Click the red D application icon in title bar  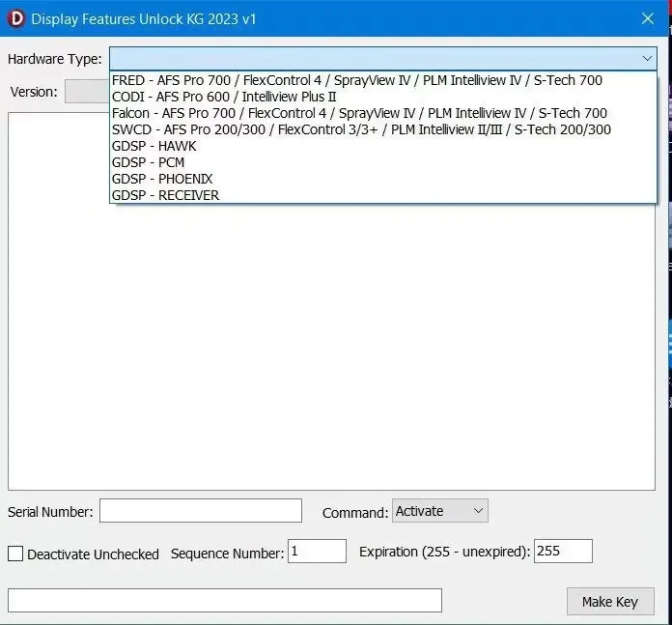pyautogui.click(x=15, y=19)
